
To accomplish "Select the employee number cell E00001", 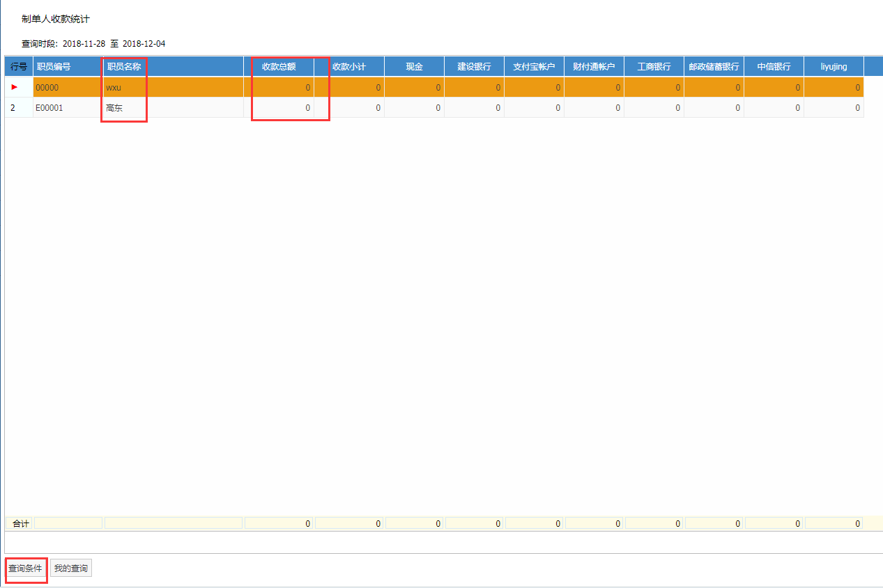I will (x=68, y=108).
